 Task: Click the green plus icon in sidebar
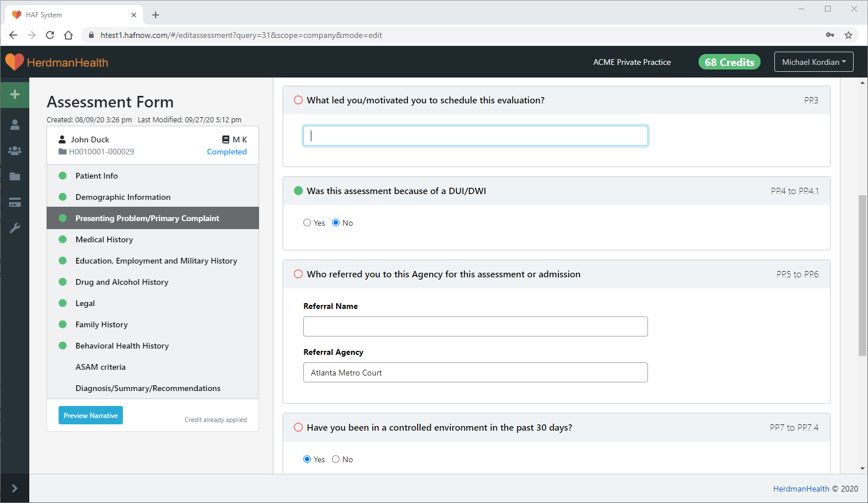tap(15, 94)
